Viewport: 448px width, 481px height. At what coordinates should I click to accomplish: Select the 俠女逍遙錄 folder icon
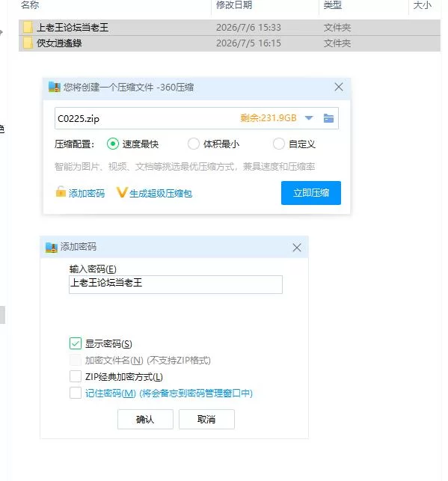click(x=28, y=43)
